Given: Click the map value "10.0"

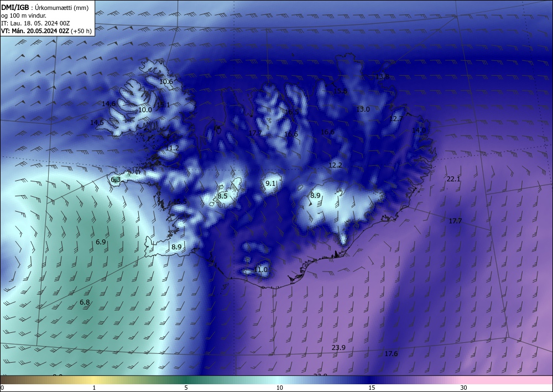Looking at the screenshot, I should pos(145,110).
